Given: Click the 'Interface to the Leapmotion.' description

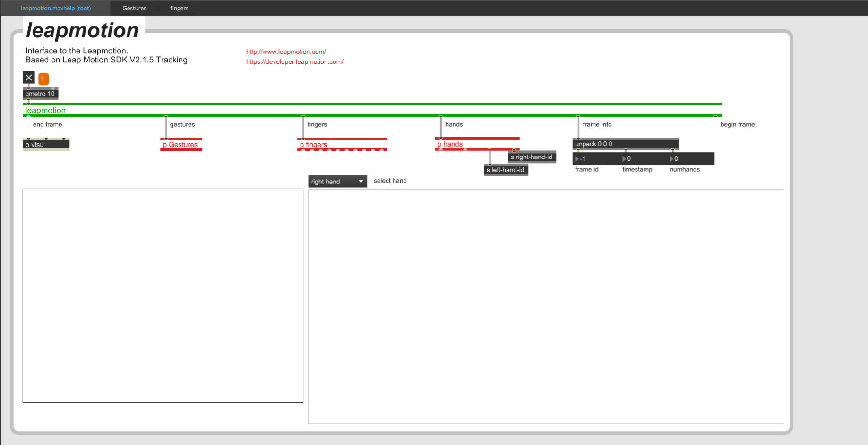Looking at the screenshot, I should coord(77,51).
